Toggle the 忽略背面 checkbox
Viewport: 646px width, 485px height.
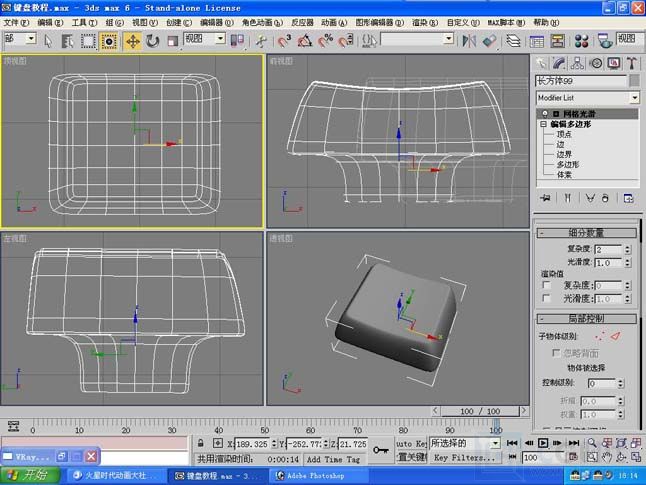(557, 352)
